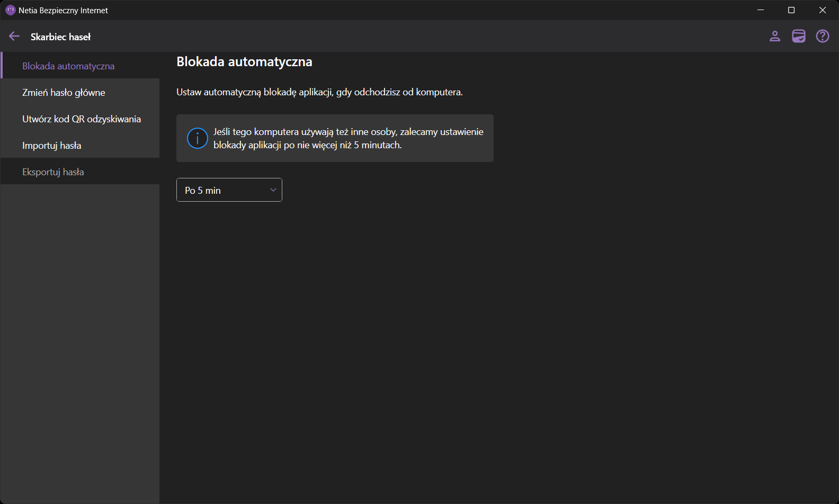The image size is (839, 504).
Task: Select the Blokada automatyczna sidebar item
Action: click(x=68, y=66)
